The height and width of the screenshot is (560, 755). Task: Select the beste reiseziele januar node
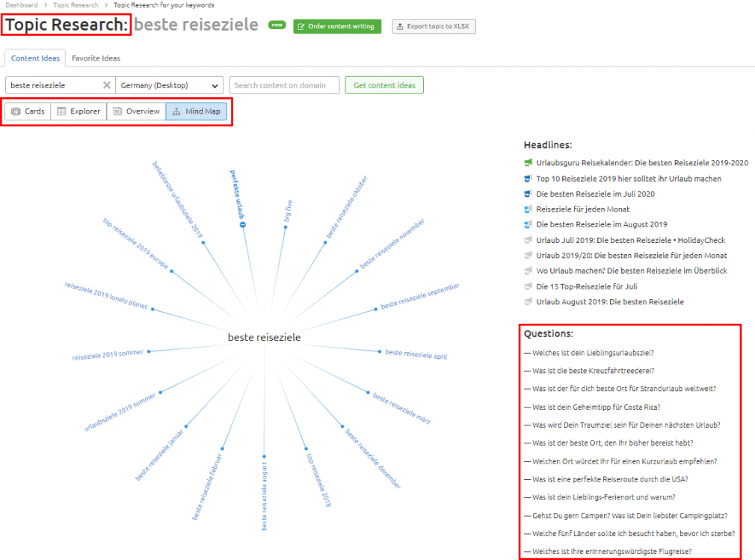point(159,455)
